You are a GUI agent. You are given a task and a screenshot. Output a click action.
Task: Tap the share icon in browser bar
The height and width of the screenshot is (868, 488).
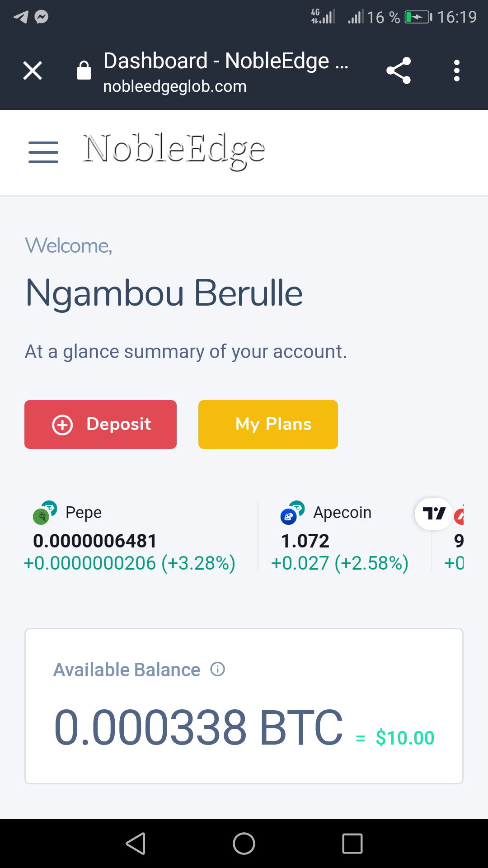click(x=399, y=71)
